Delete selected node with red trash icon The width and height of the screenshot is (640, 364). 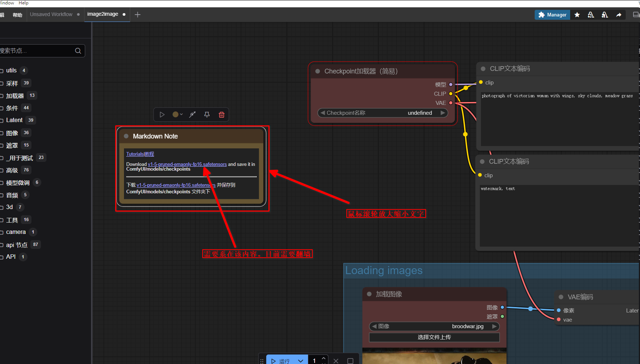coord(221,115)
